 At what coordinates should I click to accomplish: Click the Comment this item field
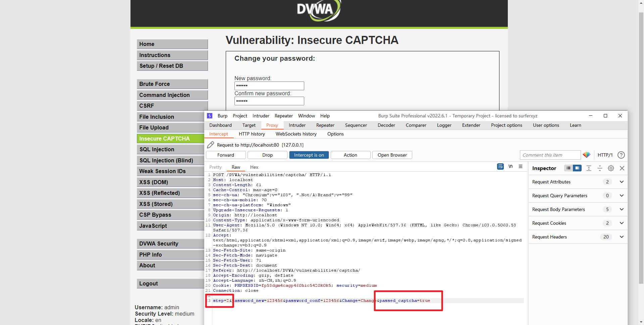(x=550, y=155)
